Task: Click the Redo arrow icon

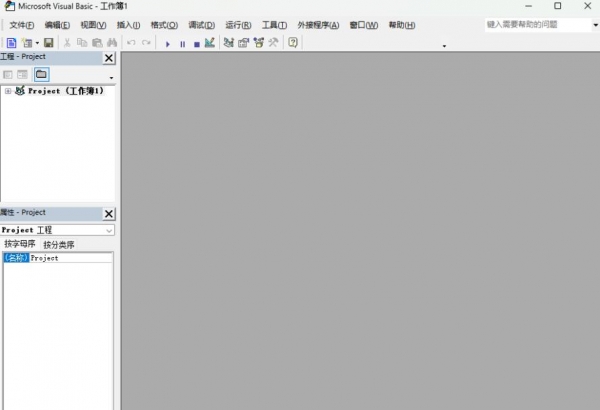Action: [146, 43]
